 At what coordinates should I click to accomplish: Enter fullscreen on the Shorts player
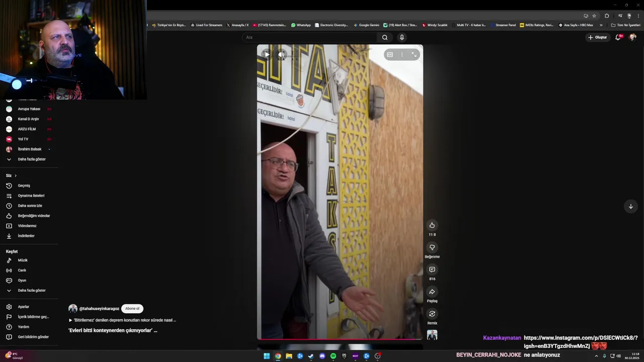[x=414, y=54]
